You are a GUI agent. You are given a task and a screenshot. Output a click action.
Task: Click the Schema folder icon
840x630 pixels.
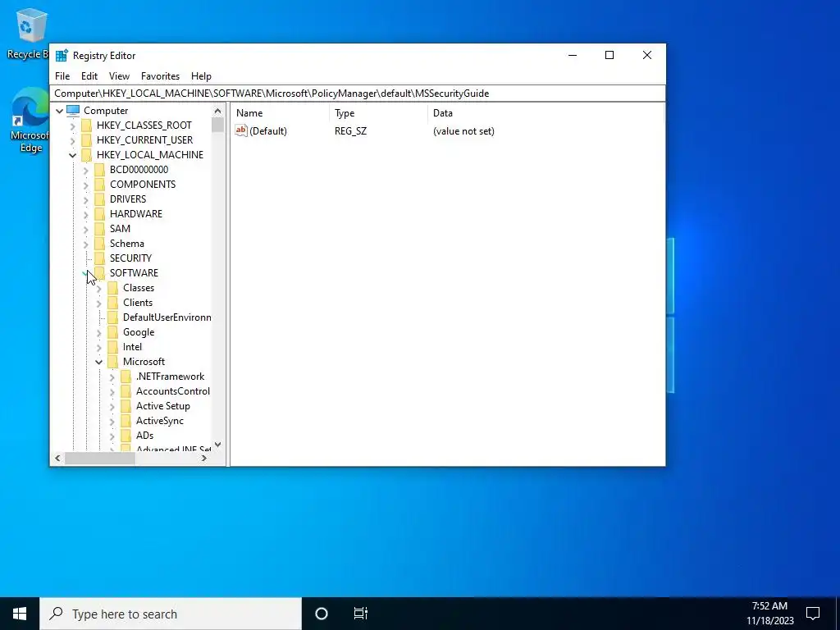(x=99, y=243)
